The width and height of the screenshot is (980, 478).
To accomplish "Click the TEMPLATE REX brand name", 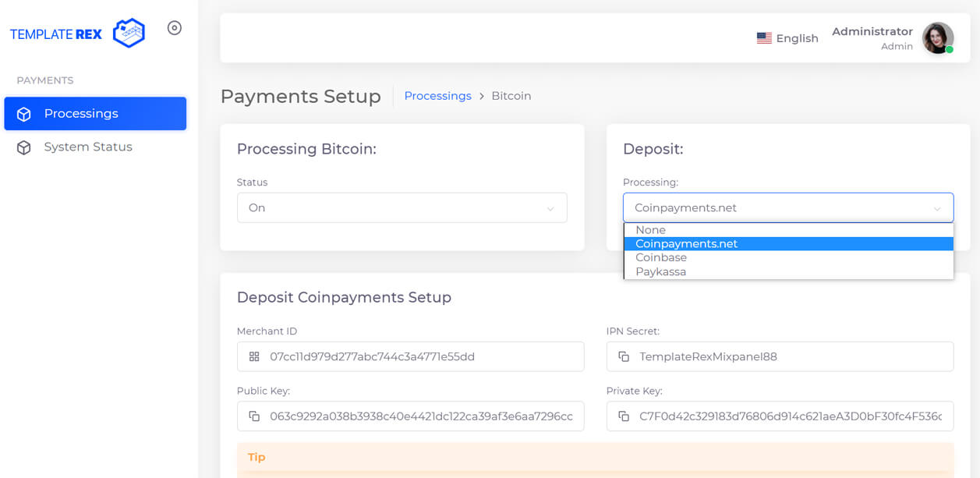I will click(56, 34).
